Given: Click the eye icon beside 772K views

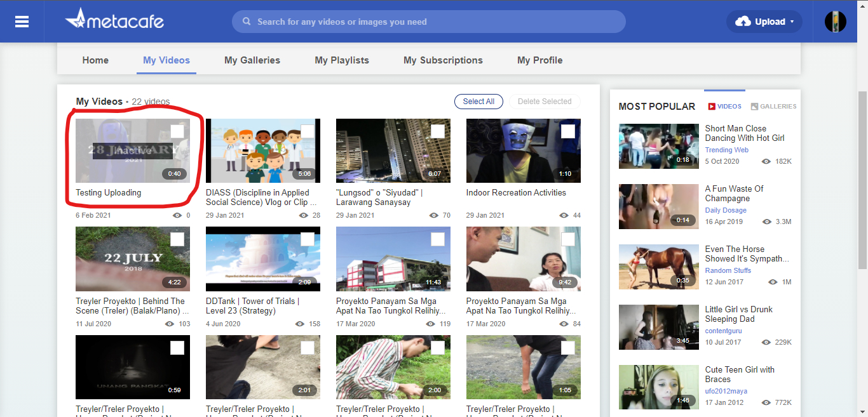Looking at the screenshot, I should [766, 402].
